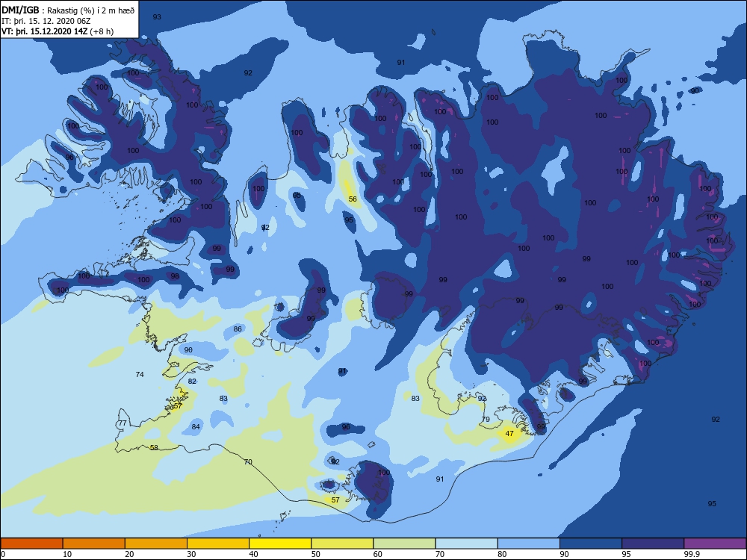The image size is (747, 560).
Task: Click the dark orange 0–10 legend swatch
Action: [x=31, y=544]
